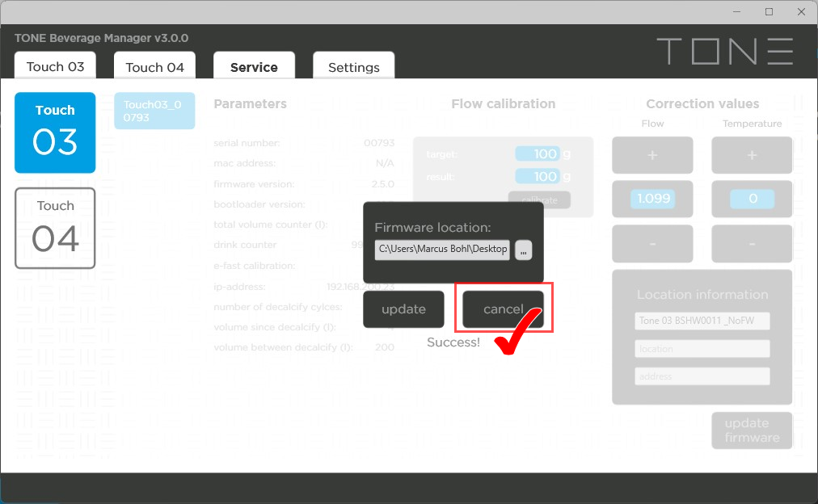818x504 pixels.
Task: Open the Touch 03 tab
Action: point(55,66)
